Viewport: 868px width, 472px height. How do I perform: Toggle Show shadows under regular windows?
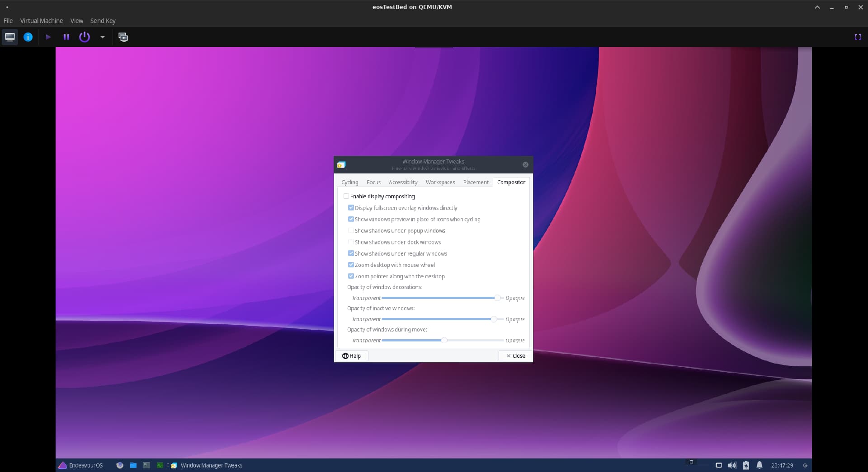(x=351, y=253)
